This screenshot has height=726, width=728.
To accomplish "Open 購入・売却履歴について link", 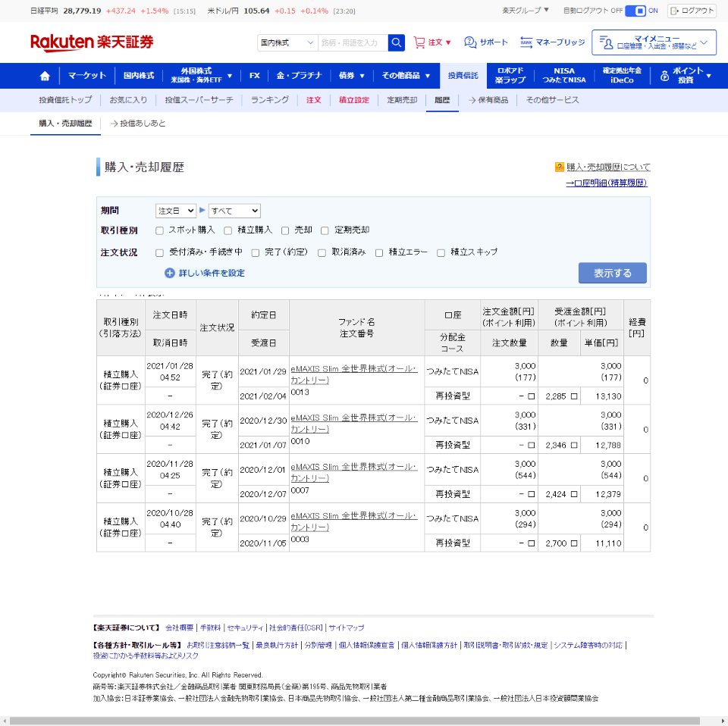I will (x=608, y=167).
